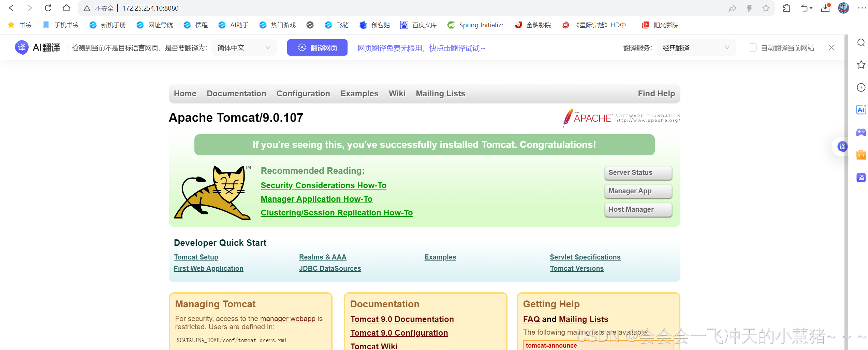Viewport: 868px width, 350px height.
Task: Open the Wiki nav item
Action: [397, 94]
